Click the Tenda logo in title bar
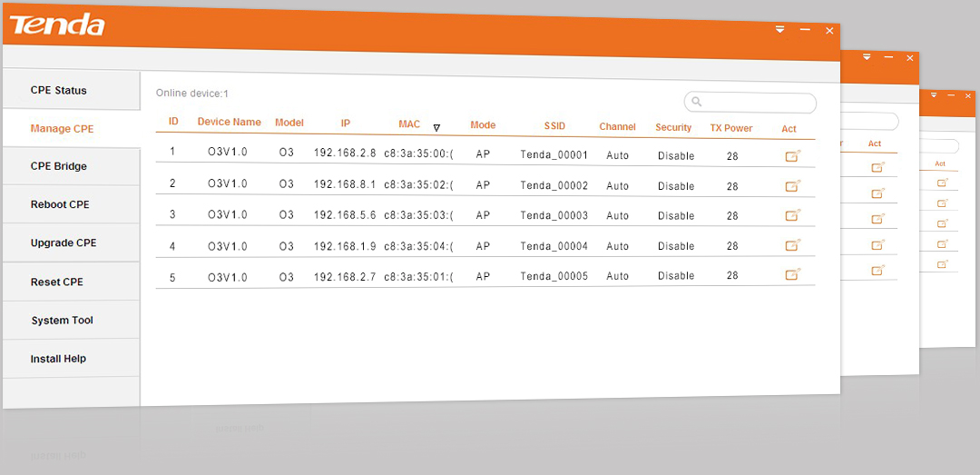The width and height of the screenshot is (980, 475). pos(56,25)
